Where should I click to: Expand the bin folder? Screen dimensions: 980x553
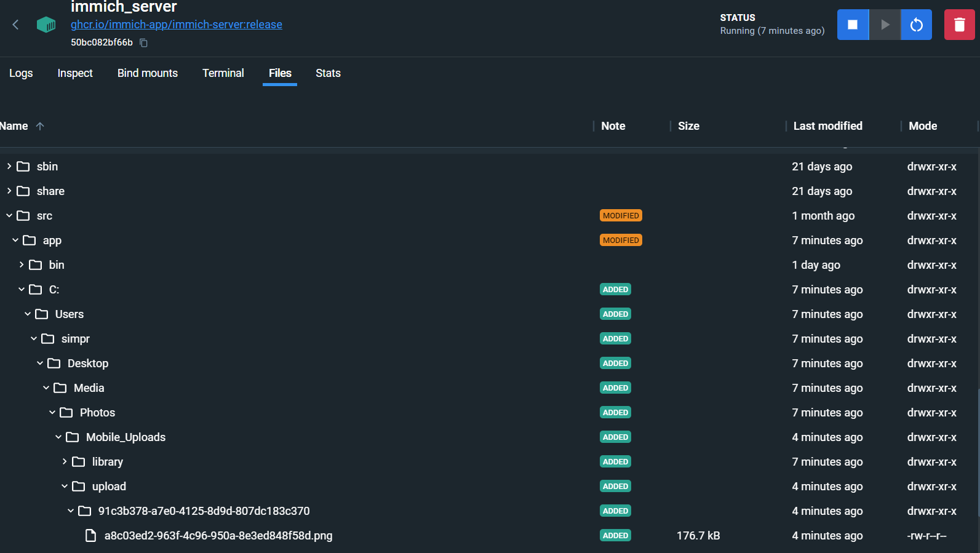click(x=22, y=265)
